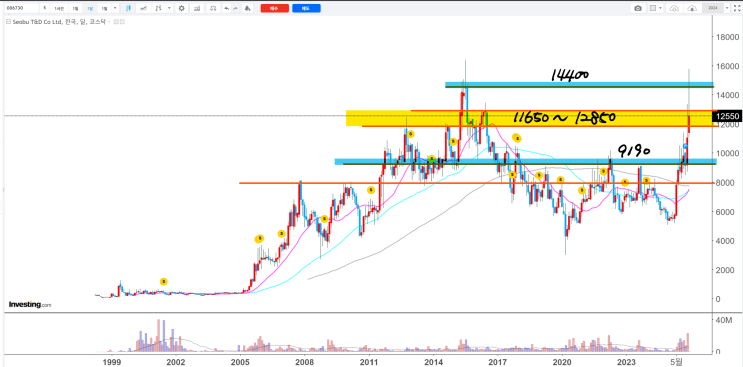Expand the time interval dropdown arrow
This screenshot has height=367, width=743.
click(x=115, y=8)
